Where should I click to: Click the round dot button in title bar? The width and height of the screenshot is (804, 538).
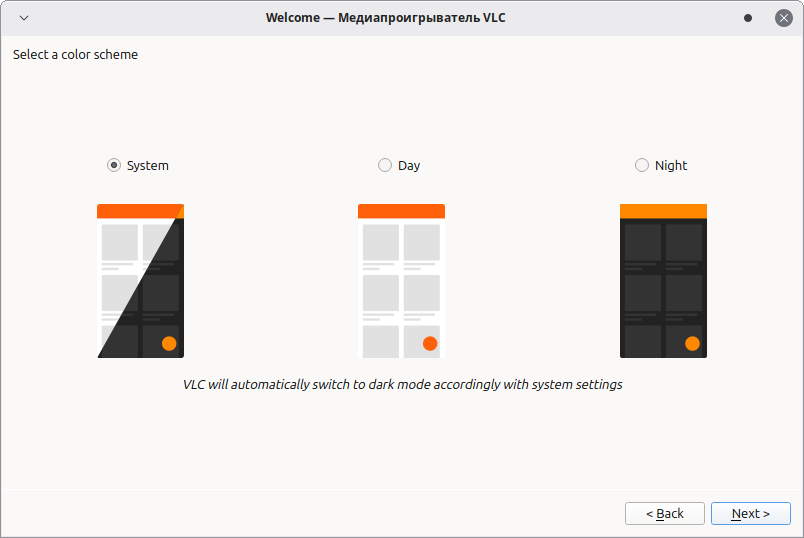pos(748,18)
